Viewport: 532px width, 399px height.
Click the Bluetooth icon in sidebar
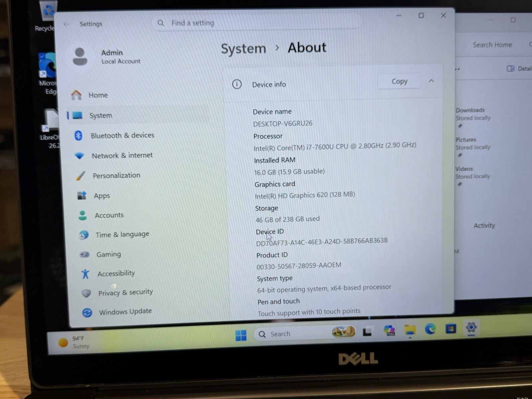point(78,135)
